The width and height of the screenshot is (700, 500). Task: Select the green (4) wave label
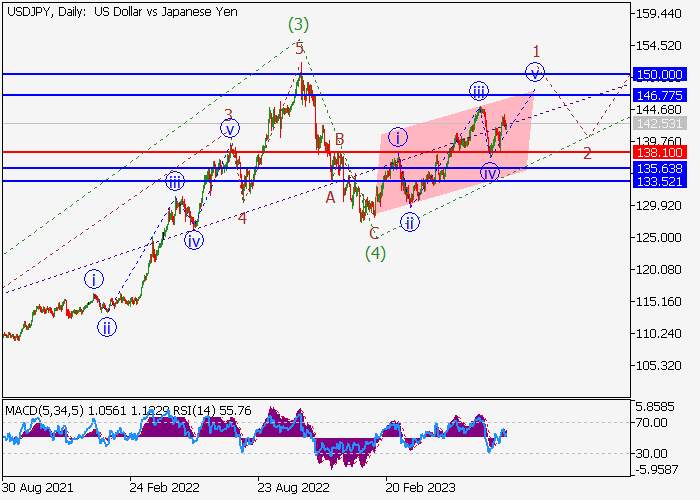click(x=375, y=254)
